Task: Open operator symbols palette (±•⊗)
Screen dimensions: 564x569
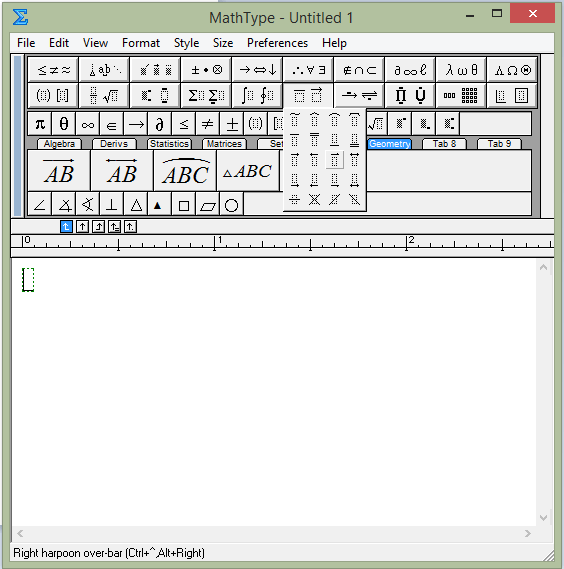Action: tap(206, 69)
